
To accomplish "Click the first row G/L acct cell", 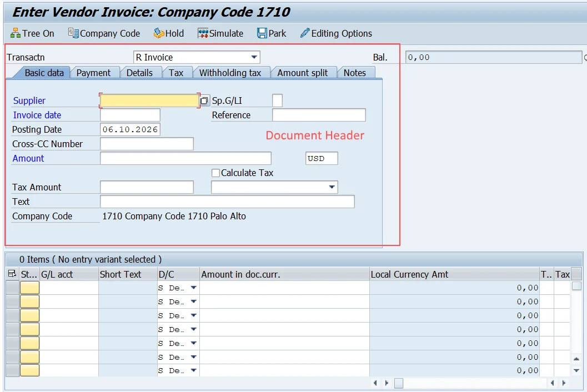I will 69,288.
